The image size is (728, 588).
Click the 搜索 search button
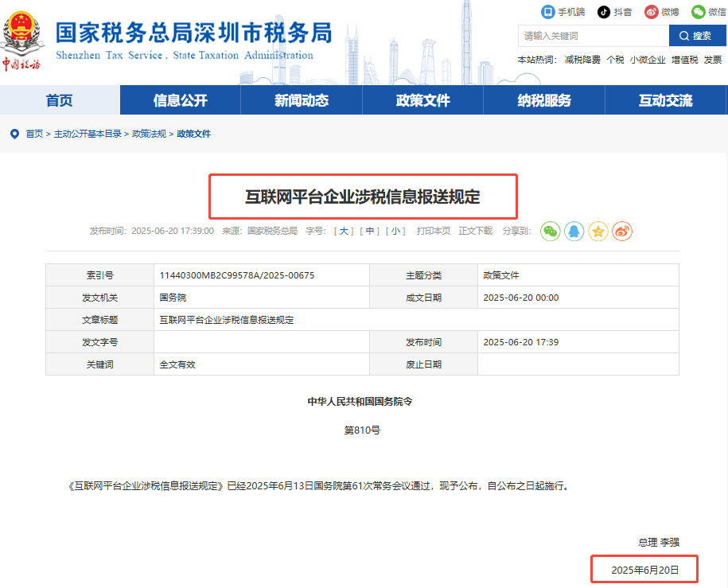[x=695, y=36]
